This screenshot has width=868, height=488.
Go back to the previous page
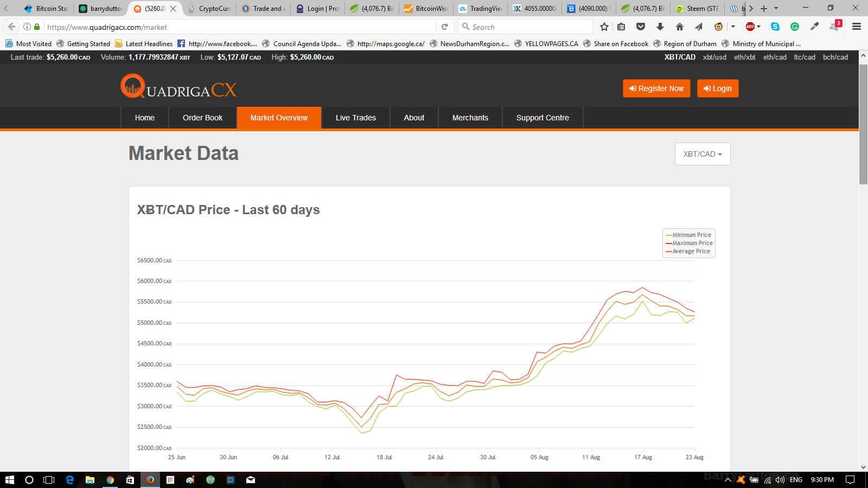coord(11,27)
